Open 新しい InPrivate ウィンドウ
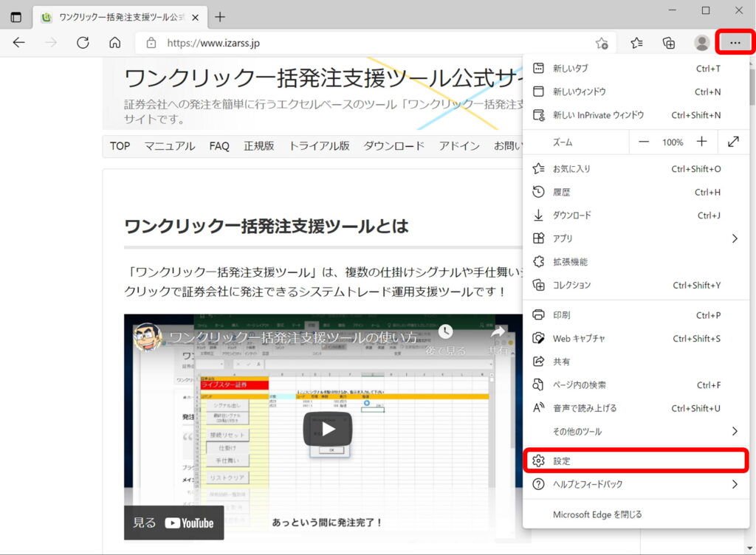The width and height of the screenshot is (756, 555). pyautogui.click(x=636, y=115)
